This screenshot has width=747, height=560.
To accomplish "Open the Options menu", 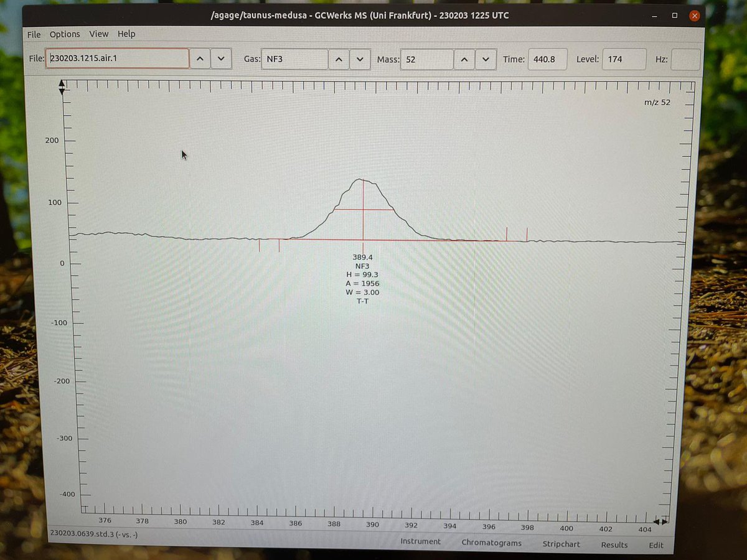I will click(65, 34).
